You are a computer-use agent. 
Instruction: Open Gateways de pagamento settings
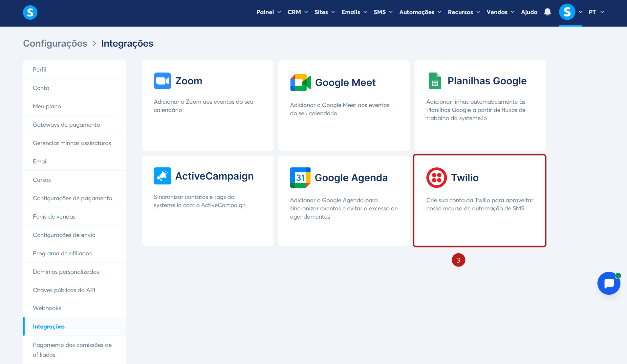pos(74,125)
